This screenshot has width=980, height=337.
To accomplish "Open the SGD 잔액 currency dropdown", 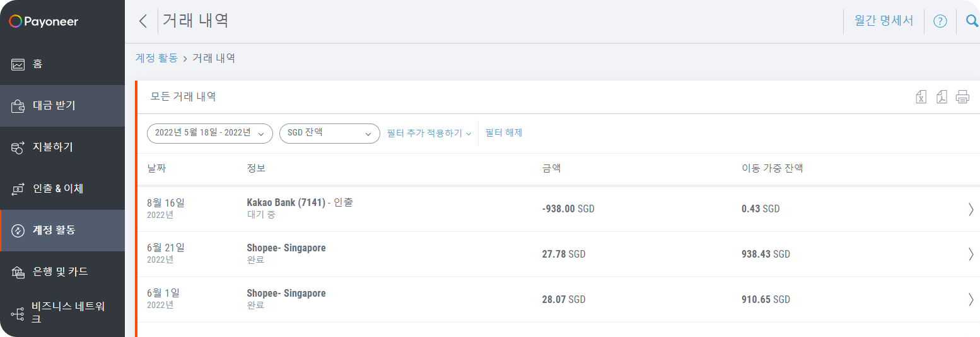I will pyautogui.click(x=330, y=134).
